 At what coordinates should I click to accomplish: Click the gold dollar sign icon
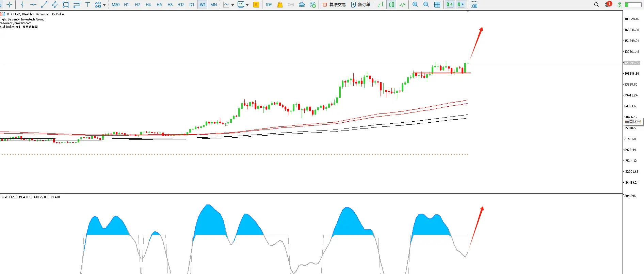[x=256, y=5]
